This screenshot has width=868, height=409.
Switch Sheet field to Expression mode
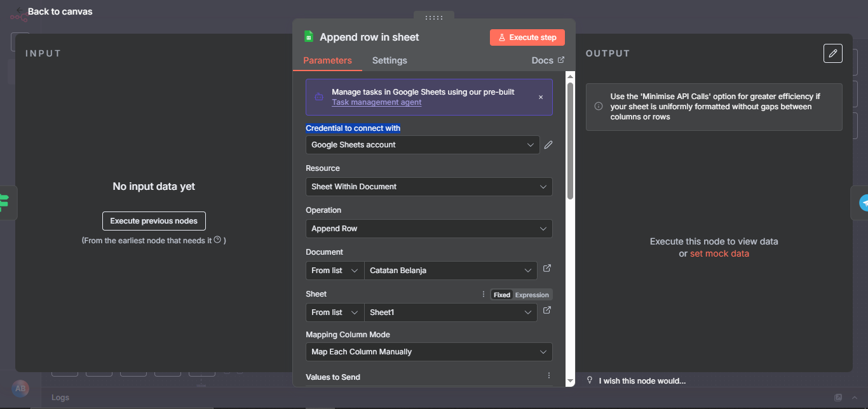532,295
